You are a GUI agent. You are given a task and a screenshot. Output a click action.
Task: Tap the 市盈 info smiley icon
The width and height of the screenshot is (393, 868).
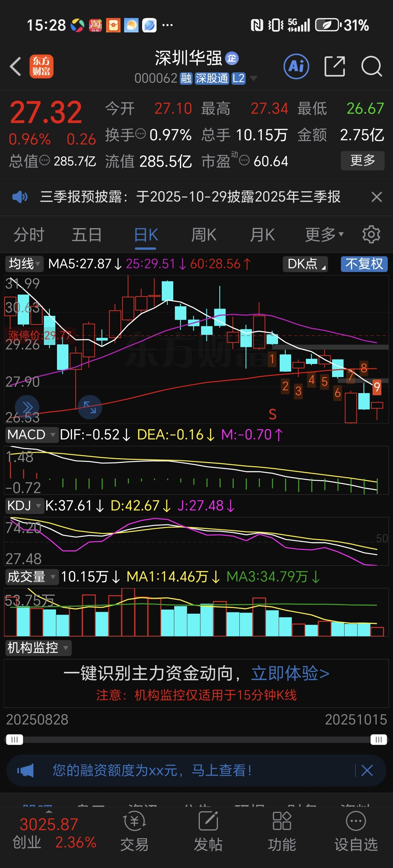pyautogui.click(x=244, y=160)
